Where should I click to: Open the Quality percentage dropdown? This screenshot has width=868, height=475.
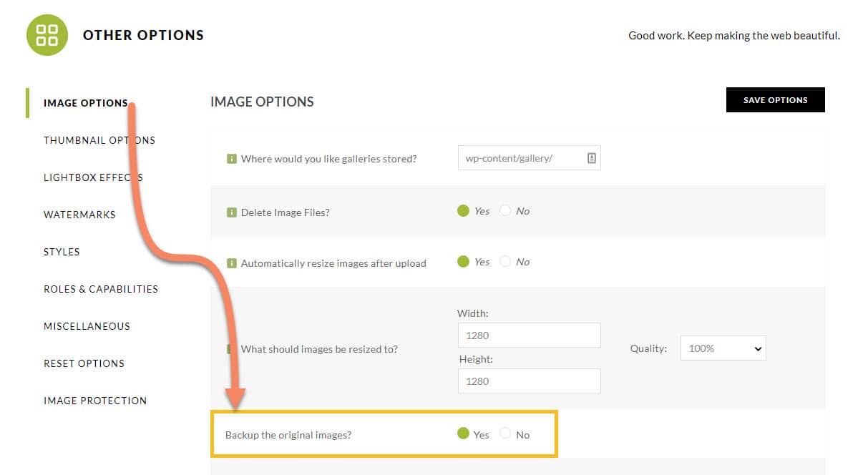click(x=723, y=348)
